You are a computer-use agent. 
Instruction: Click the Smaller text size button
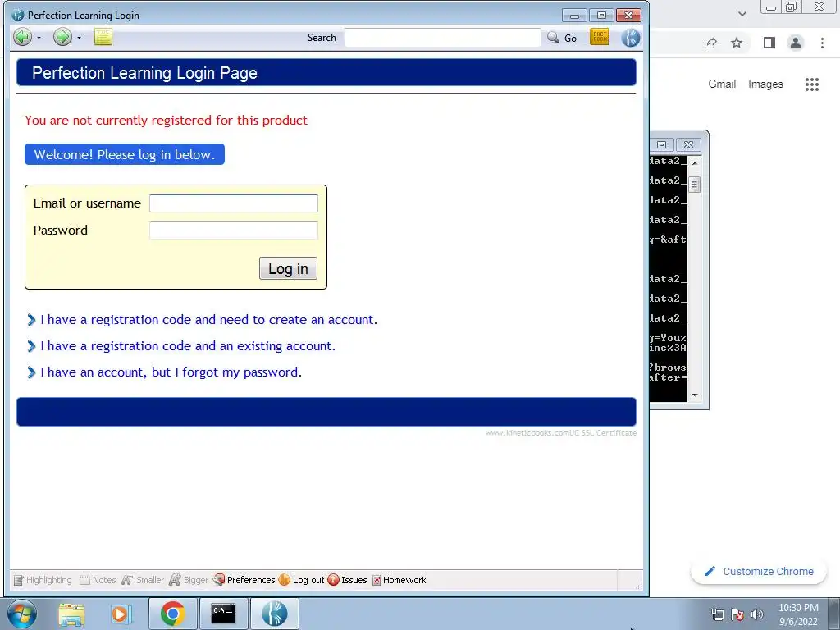click(143, 580)
